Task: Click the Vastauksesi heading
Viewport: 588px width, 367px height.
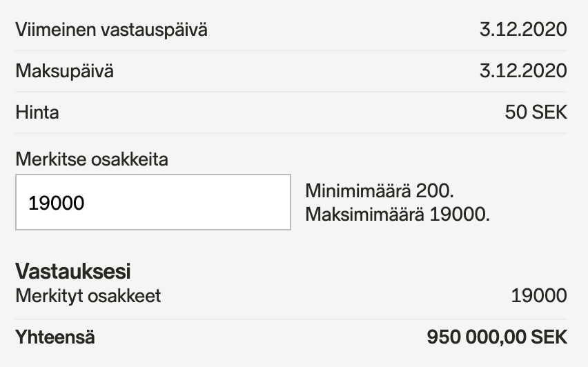Action: coord(73,271)
